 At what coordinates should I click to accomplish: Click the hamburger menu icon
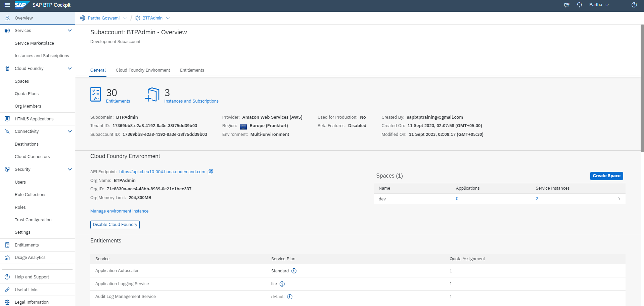(x=7, y=5)
